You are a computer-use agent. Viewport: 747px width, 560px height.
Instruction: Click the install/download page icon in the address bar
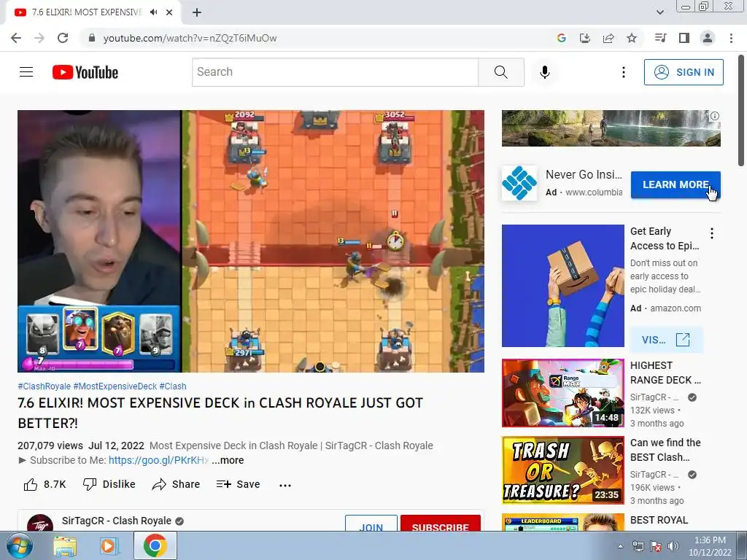pyautogui.click(x=584, y=38)
